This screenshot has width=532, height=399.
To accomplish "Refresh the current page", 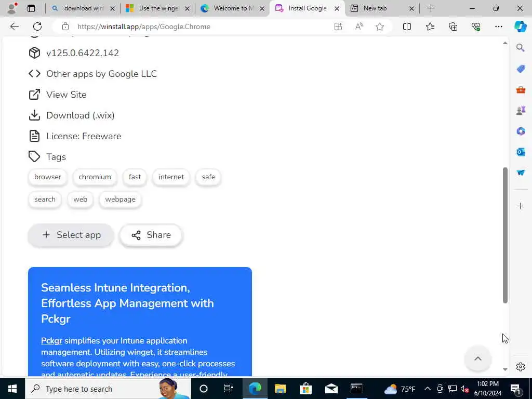I will pos(37,26).
